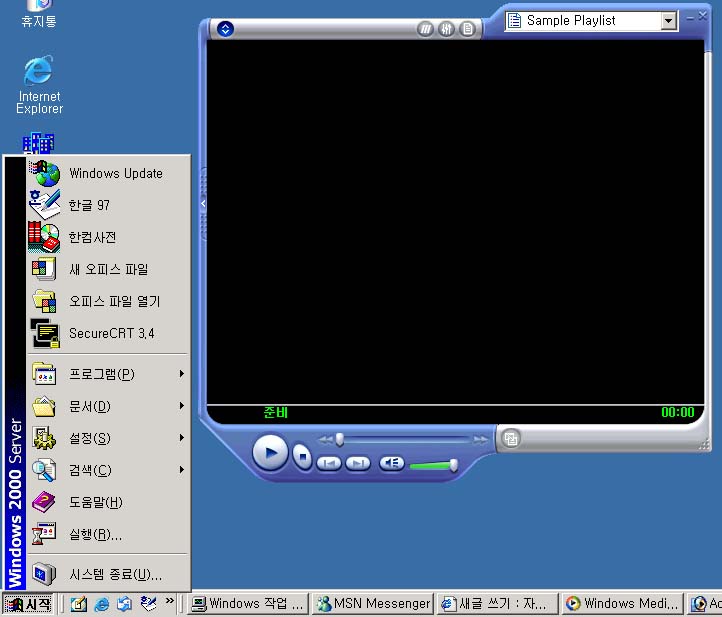Screen dimensions: 722x617
Task: Click the playlist view icon in title bar
Action: point(468,29)
